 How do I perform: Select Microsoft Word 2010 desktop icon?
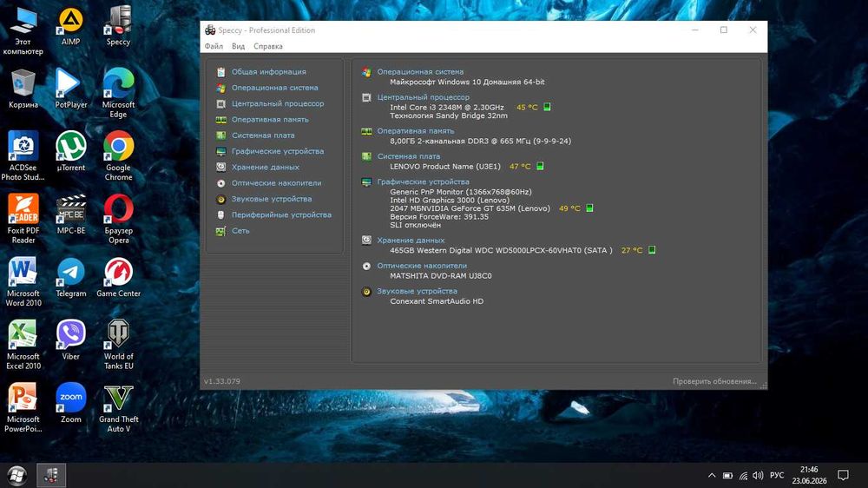coord(23,282)
